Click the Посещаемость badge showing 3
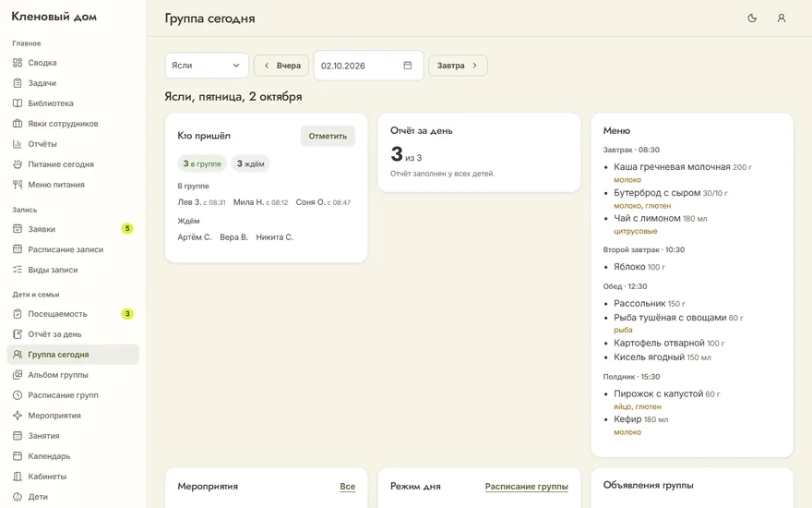 pyautogui.click(x=127, y=314)
